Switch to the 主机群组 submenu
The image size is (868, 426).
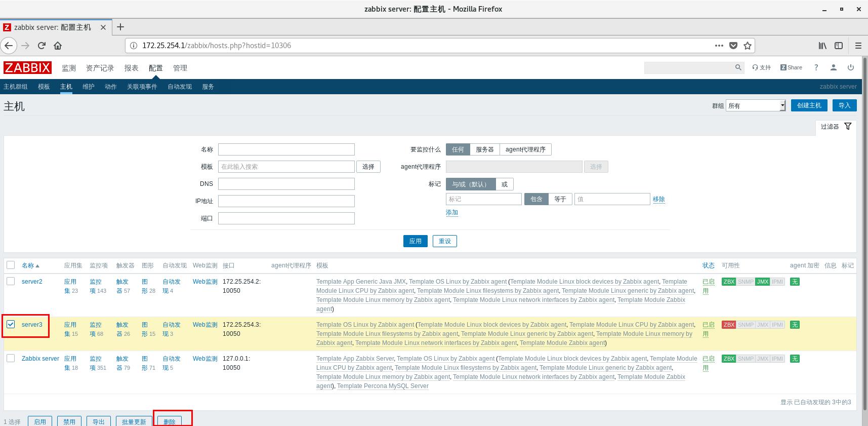[16, 87]
